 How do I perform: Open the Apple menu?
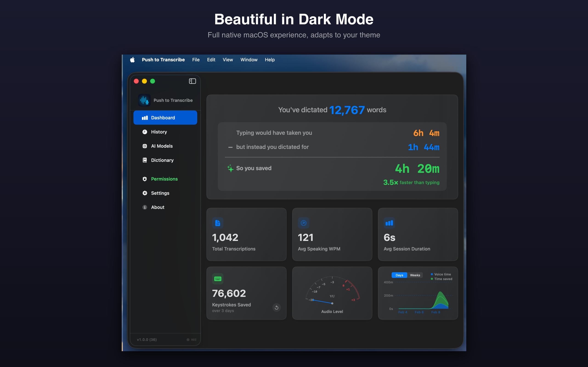click(133, 60)
